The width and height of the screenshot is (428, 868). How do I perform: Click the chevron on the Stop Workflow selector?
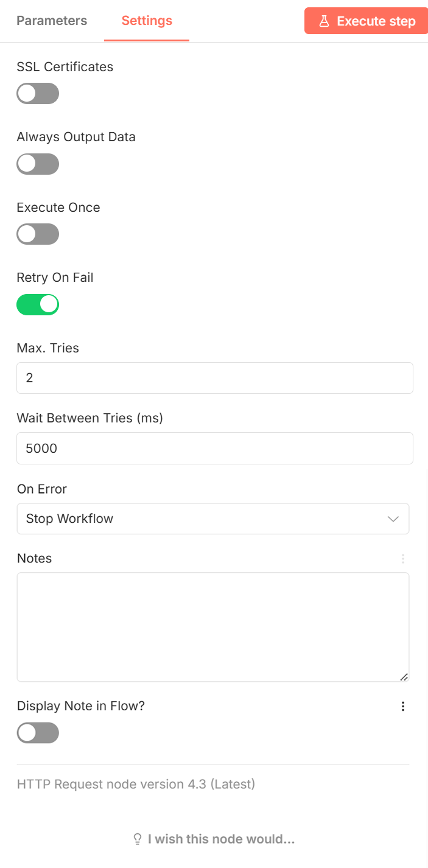click(x=393, y=519)
